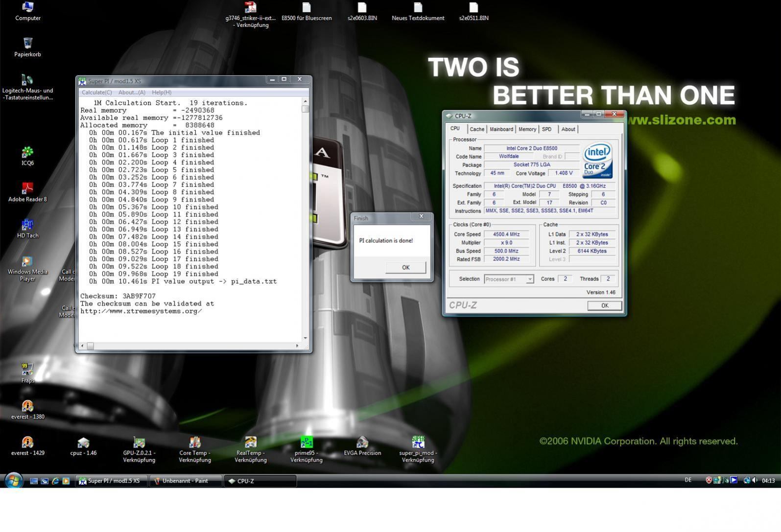Open Calculate(C) menu in Super PI
Viewport: 781px width, 532px height.
96,93
